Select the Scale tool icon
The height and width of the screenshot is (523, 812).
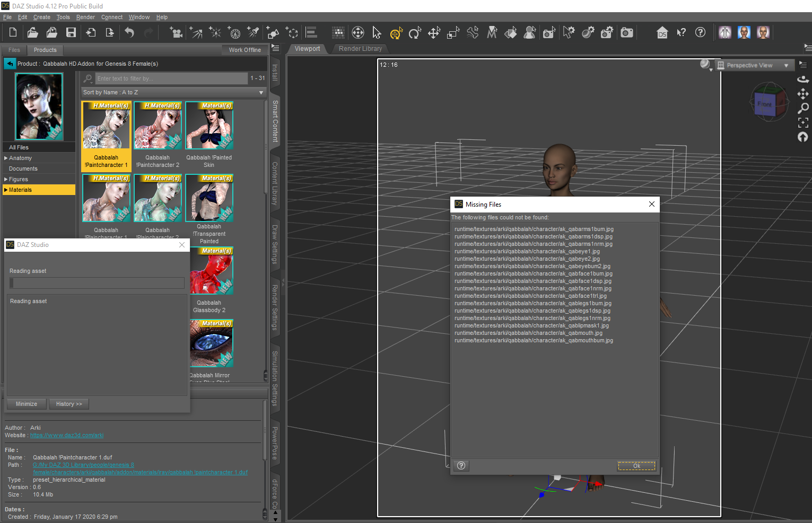coord(453,33)
